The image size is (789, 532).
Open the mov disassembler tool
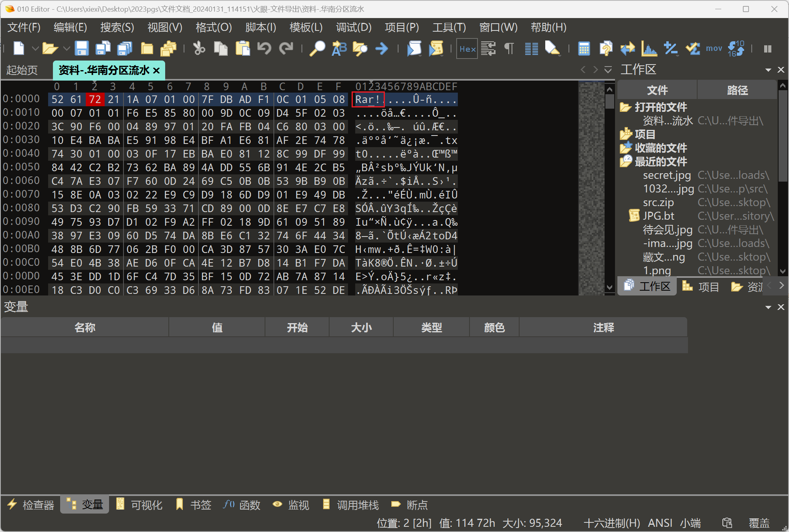tap(714, 49)
